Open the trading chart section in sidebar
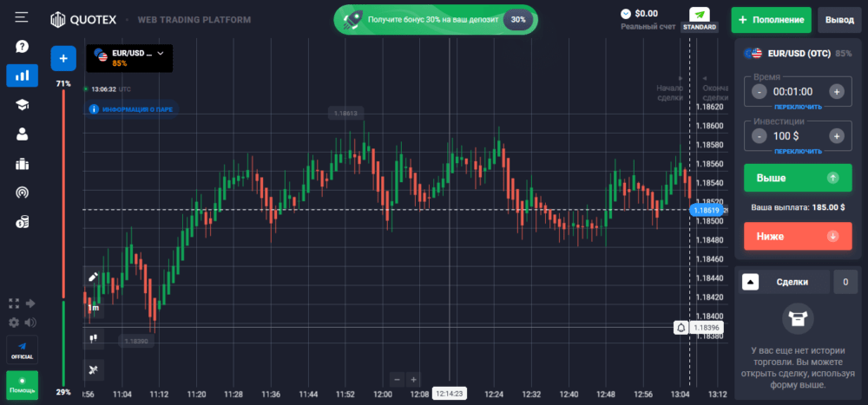 pyautogui.click(x=22, y=75)
